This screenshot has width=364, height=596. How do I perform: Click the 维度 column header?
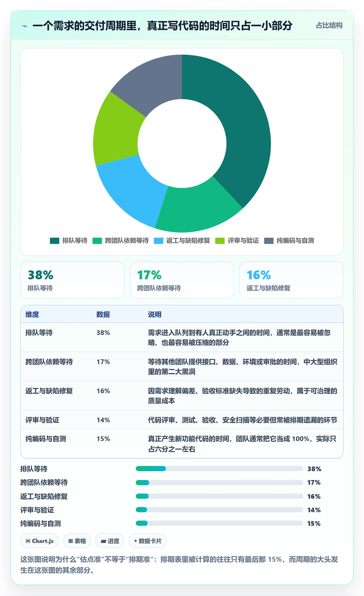(x=32, y=314)
